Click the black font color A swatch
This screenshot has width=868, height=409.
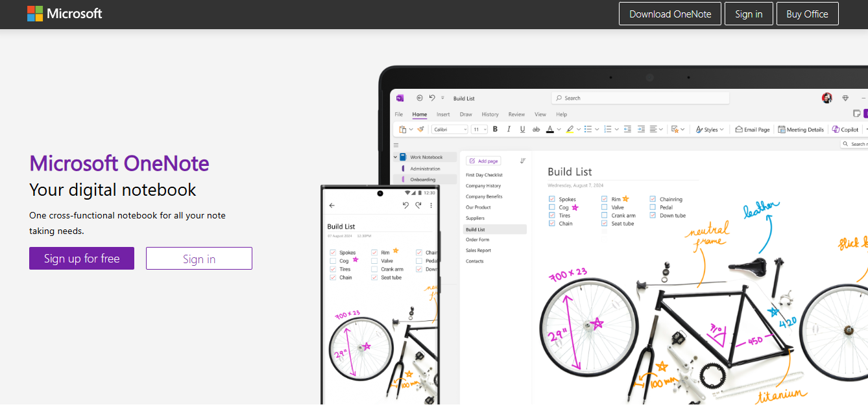click(550, 130)
